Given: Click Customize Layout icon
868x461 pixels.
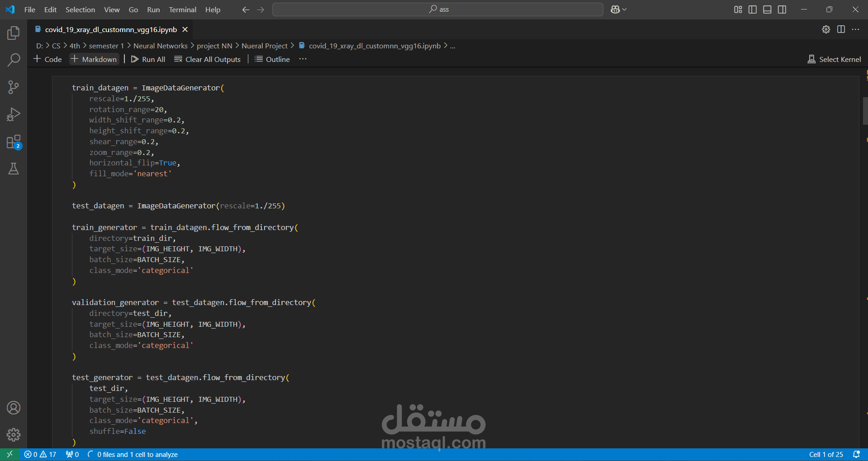Looking at the screenshot, I should [738, 9].
